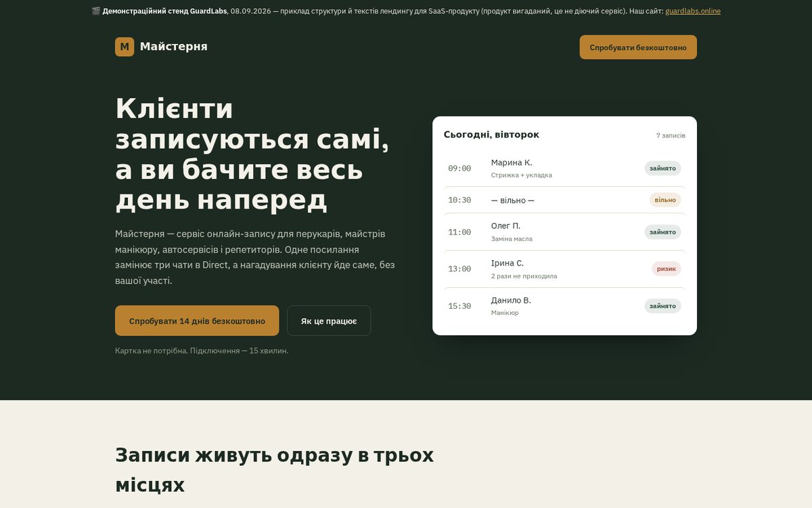This screenshot has width=812, height=508.
Task: Click client name Данило В.
Action: coord(511,300)
